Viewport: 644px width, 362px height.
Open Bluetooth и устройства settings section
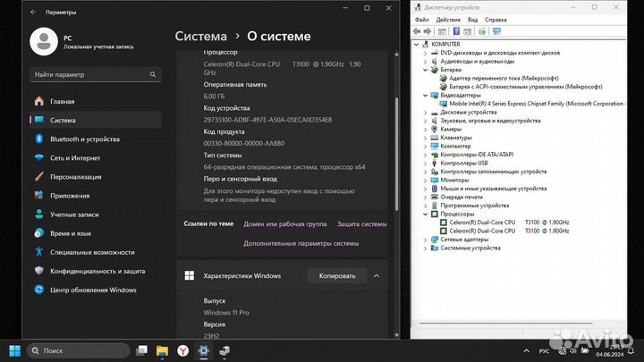[x=85, y=139]
